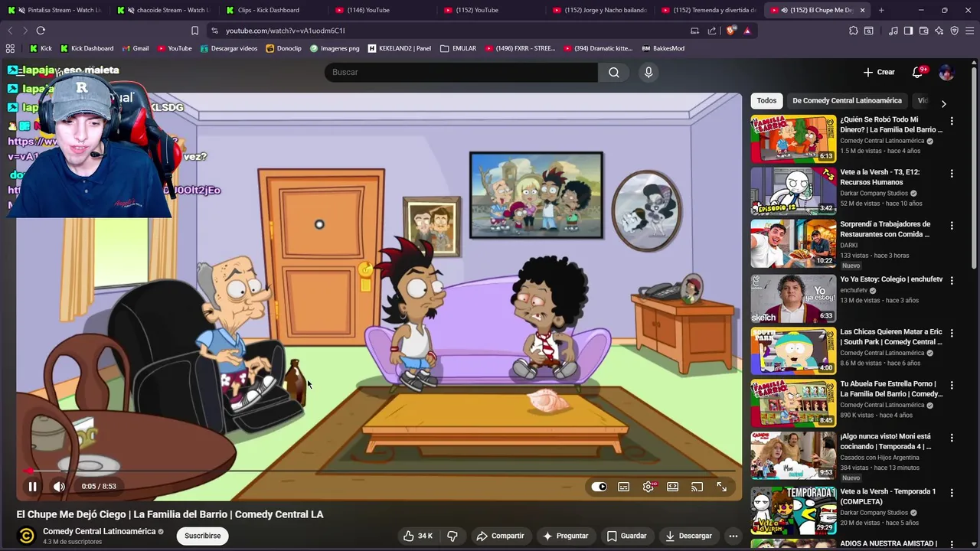Open the Gmail bookmark

tap(136, 48)
